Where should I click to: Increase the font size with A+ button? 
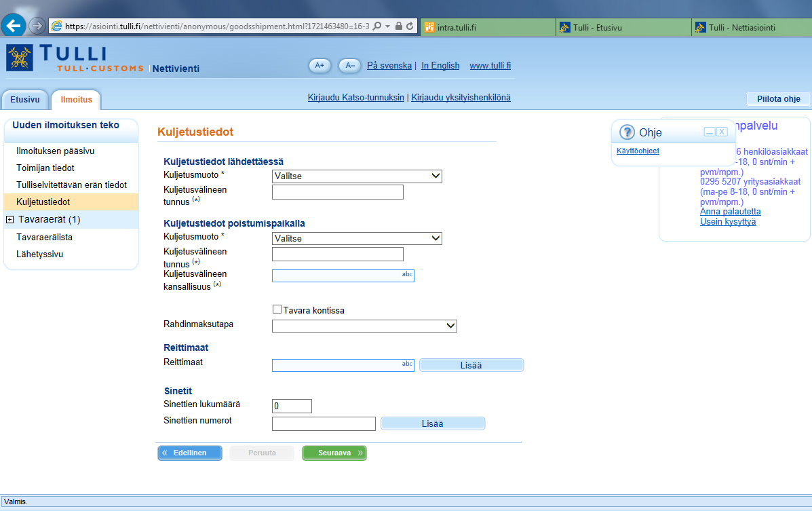(320, 66)
